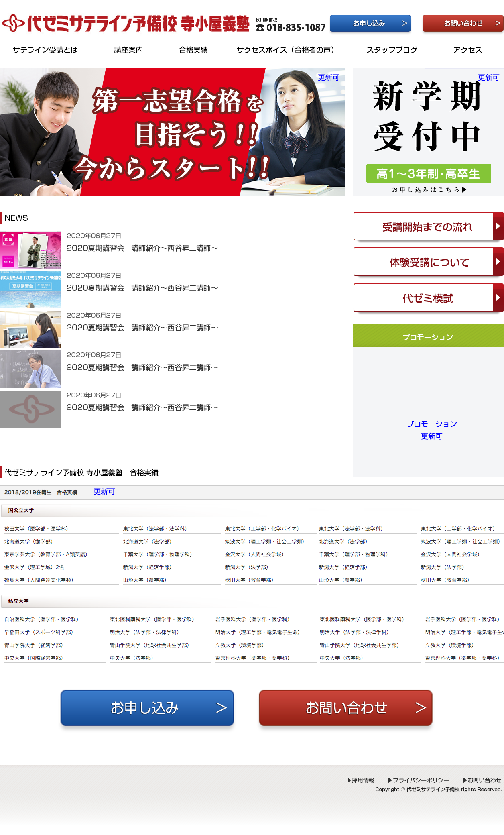
Task: Select 秋田大学（医学部・医学科） in the list
Action: pos(36,529)
